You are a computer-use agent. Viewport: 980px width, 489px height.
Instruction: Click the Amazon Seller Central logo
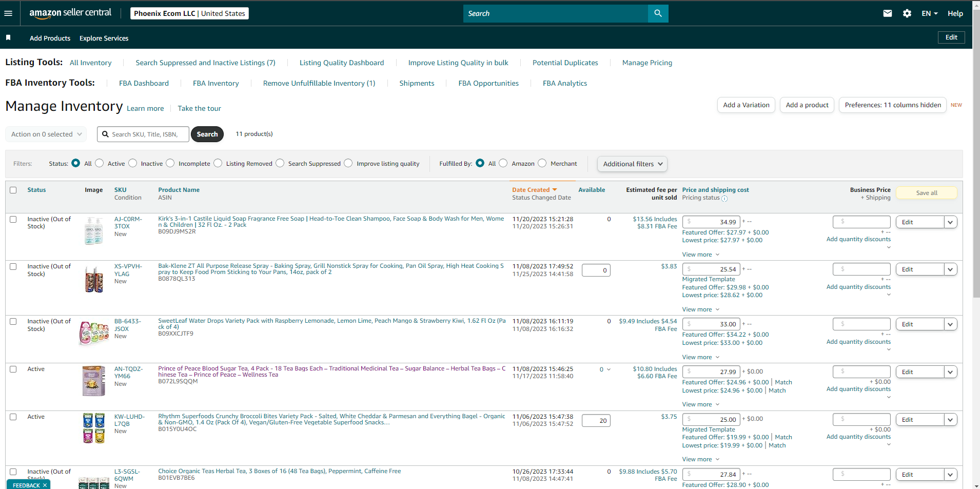click(x=70, y=13)
